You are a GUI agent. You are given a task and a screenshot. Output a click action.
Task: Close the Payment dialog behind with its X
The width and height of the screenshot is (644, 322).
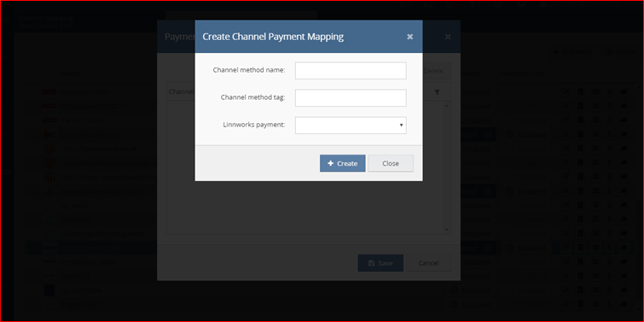coord(448,37)
